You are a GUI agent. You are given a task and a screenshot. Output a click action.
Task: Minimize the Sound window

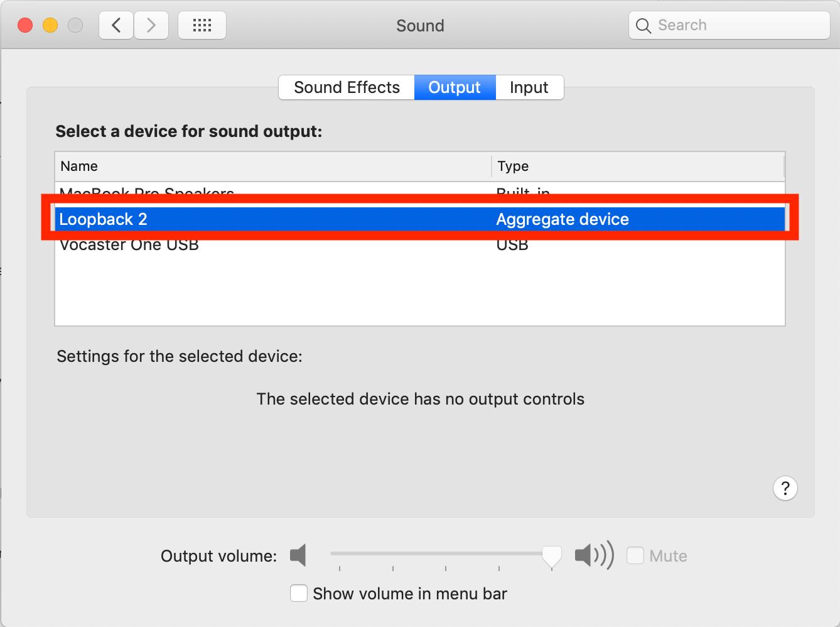tap(50, 26)
